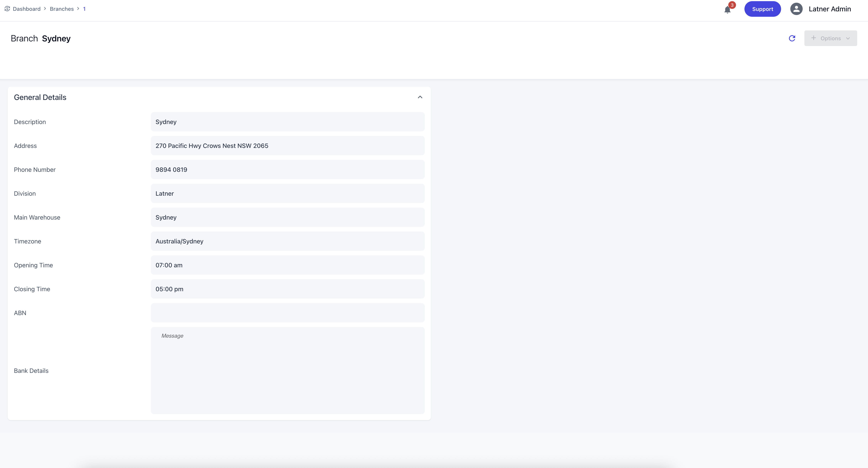Click the empty ABN field

[x=287, y=313]
